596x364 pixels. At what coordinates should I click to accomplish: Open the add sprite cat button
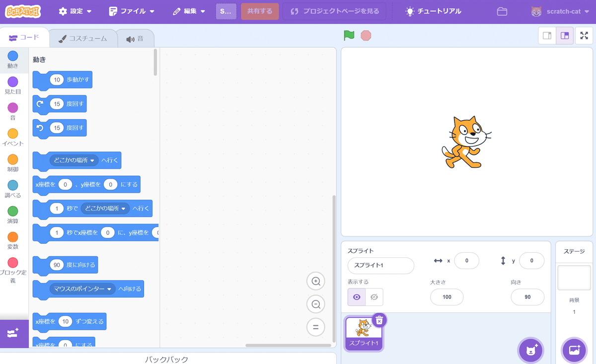pyautogui.click(x=530, y=350)
